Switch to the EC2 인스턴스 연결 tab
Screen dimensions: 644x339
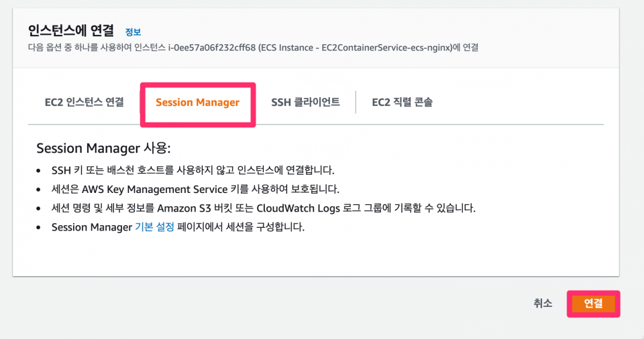pos(84,103)
